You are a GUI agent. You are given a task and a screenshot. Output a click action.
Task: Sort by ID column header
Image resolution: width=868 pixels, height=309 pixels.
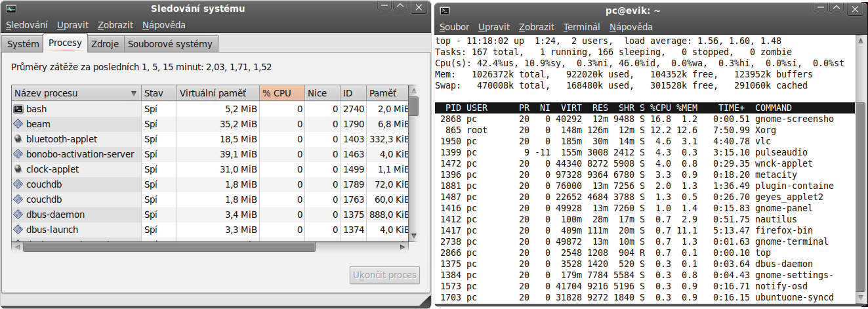pyautogui.click(x=353, y=93)
